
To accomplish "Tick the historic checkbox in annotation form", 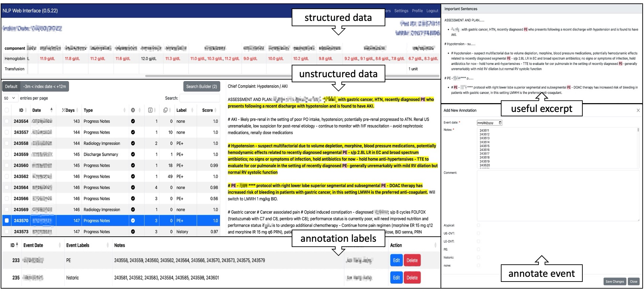I will click(479, 257).
